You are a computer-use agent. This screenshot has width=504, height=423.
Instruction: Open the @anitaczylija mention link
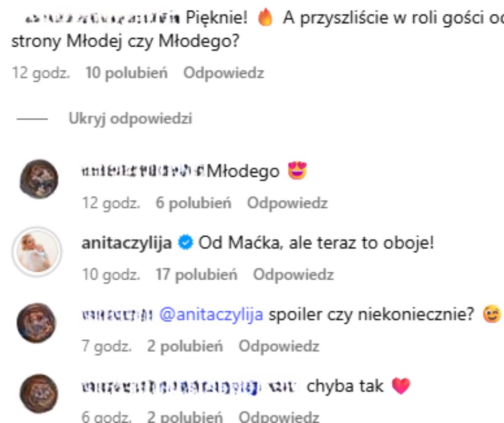click(x=211, y=315)
